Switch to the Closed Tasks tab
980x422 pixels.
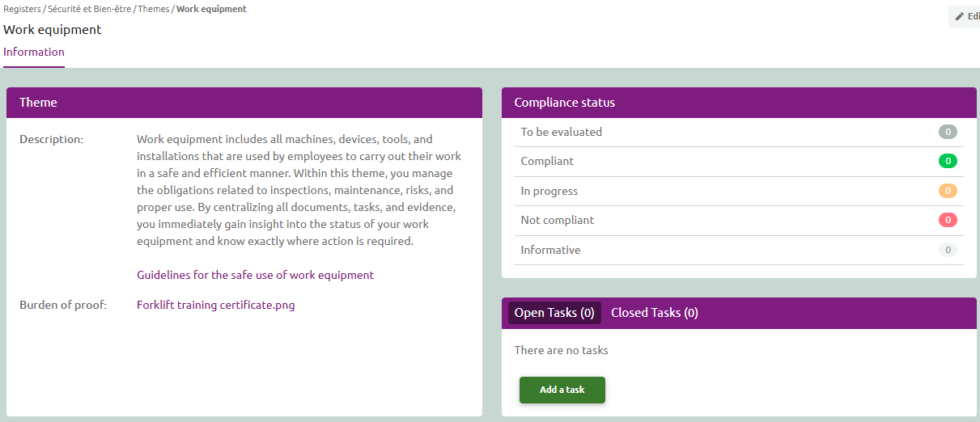[x=655, y=313]
